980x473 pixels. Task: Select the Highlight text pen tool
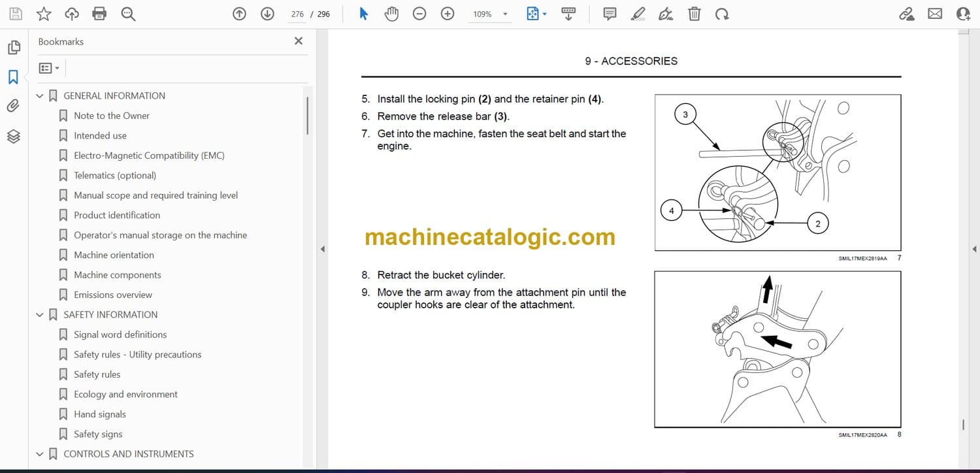click(638, 14)
